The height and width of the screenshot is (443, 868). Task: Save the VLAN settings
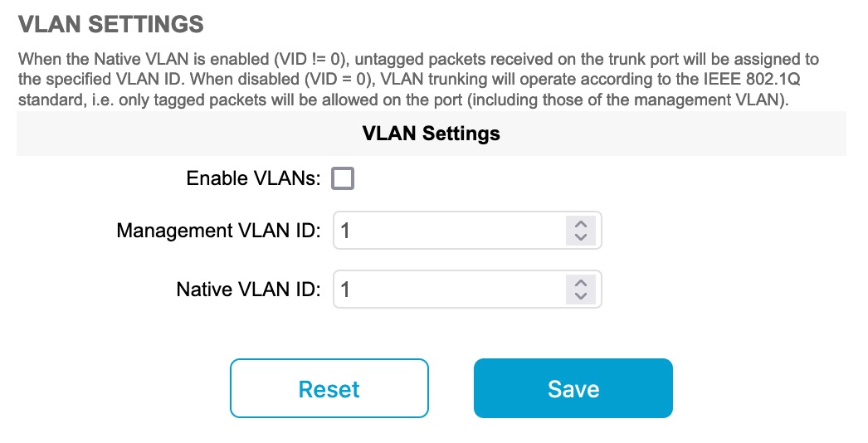tap(573, 388)
